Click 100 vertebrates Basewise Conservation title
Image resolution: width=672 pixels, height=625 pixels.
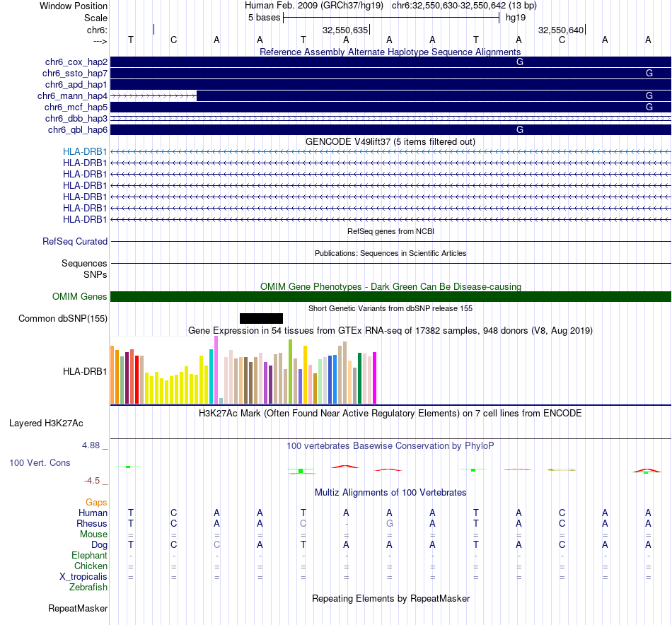click(390, 446)
